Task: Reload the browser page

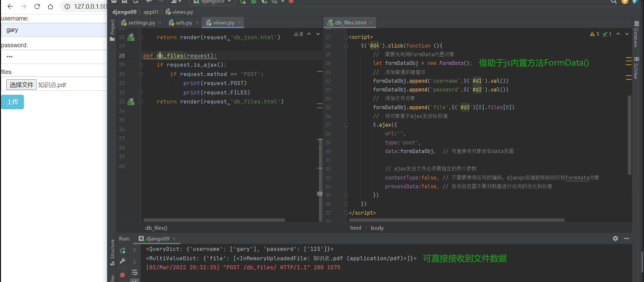Action: 37,6
